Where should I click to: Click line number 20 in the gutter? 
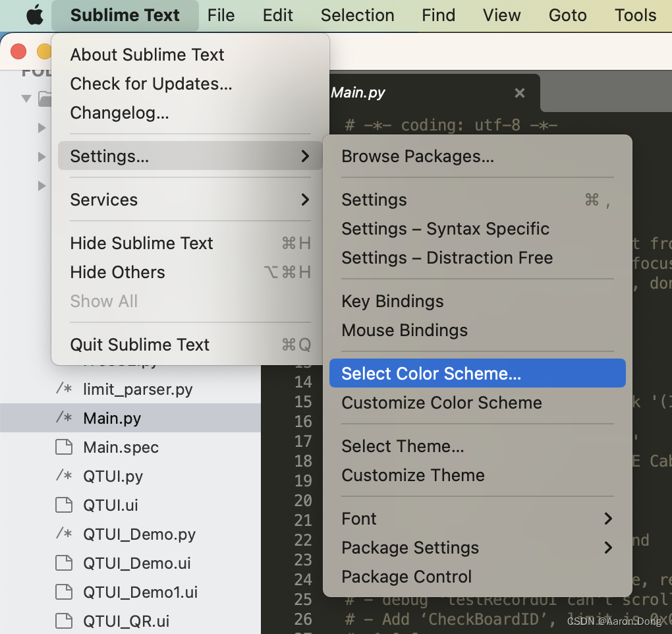[303, 500]
